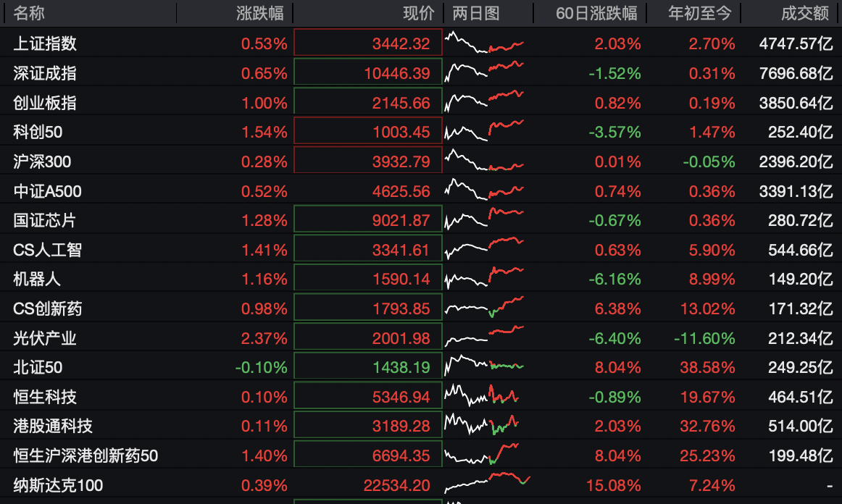Select the 恒生科技 index name
The image size is (842, 504).
[x=45, y=397]
